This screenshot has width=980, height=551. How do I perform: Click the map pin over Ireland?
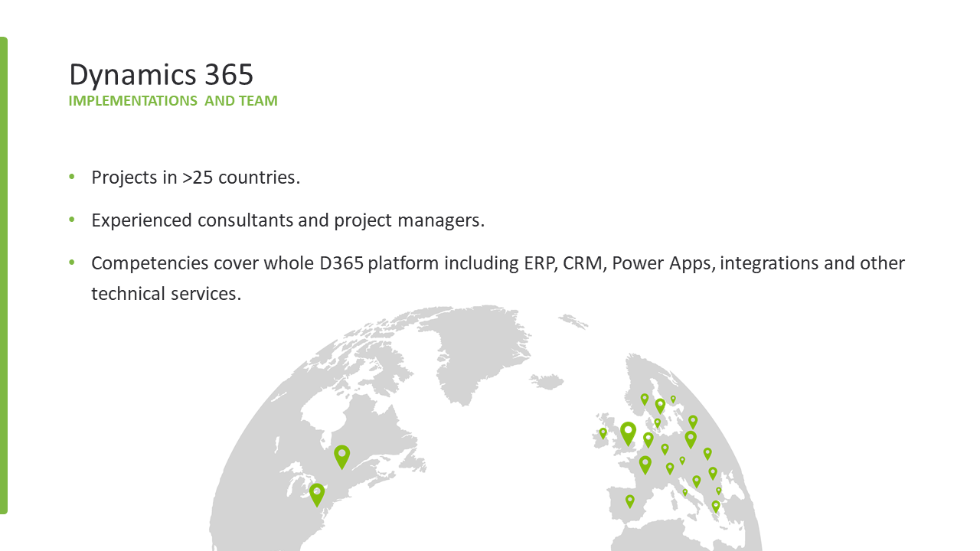603,433
